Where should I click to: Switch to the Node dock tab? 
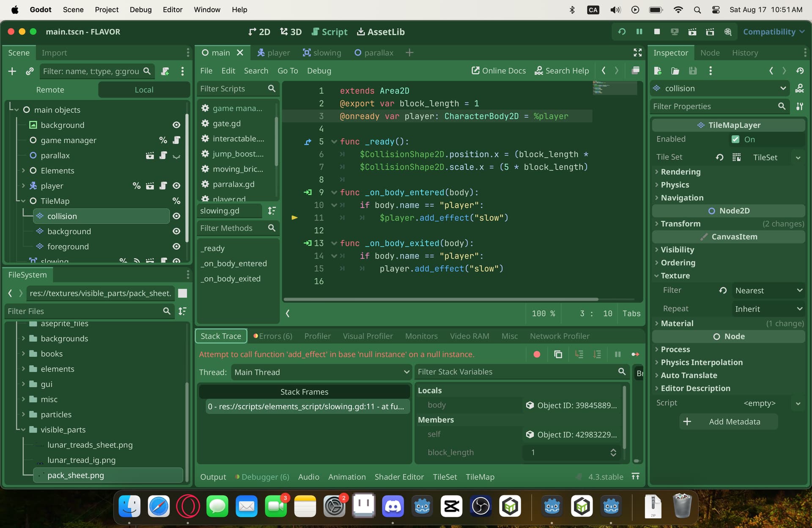(710, 52)
